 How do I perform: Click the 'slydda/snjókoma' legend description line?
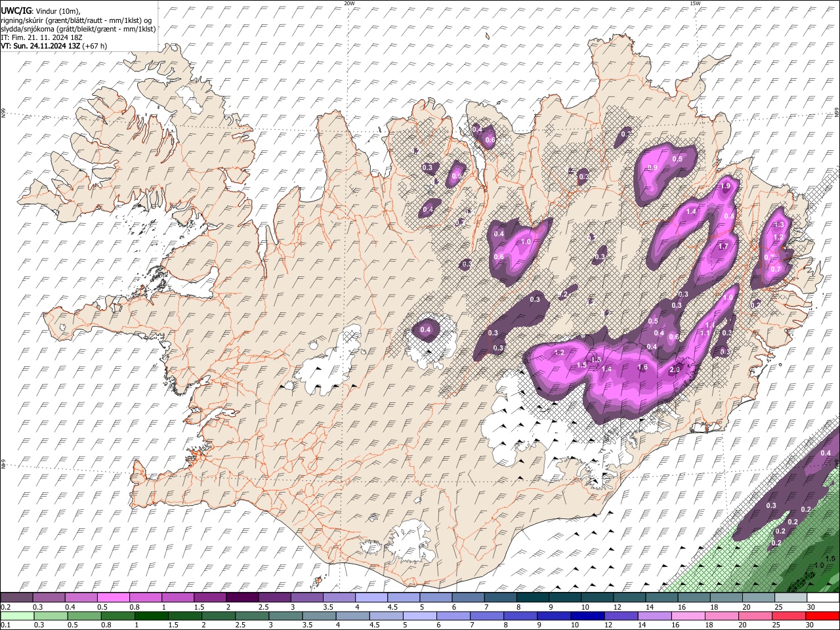point(78,28)
